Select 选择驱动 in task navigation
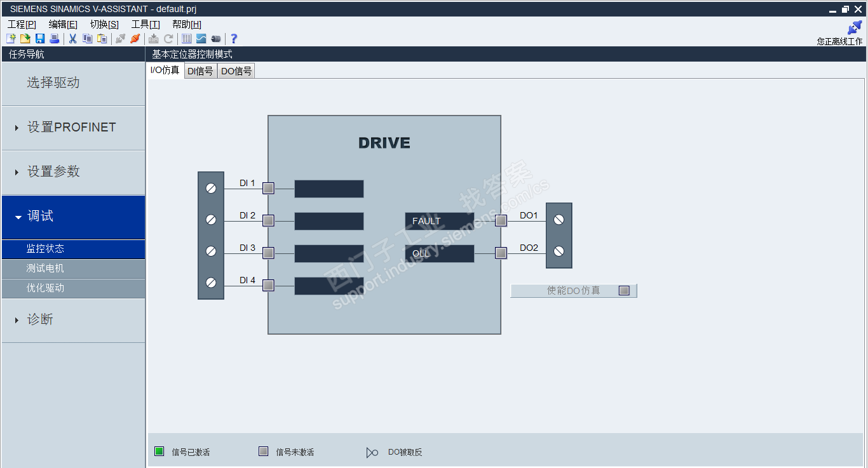The height and width of the screenshot is (468, 868). 73,83
